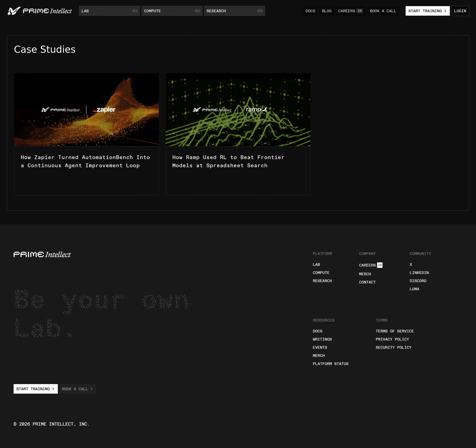Viewport: 476px width, 448px height.
Task: Open the RESEARCH 03 navigation tab
Action: [x=235, y=11]
